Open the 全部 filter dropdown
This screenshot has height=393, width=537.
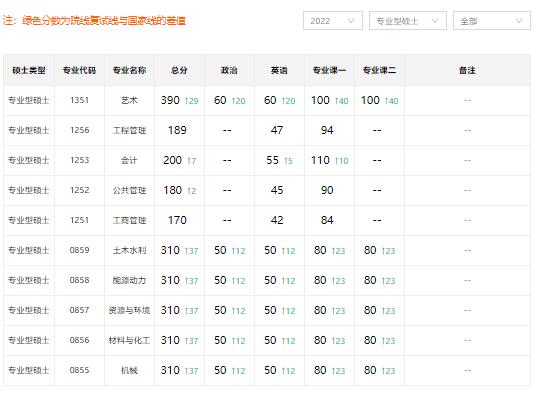[492, 21]
